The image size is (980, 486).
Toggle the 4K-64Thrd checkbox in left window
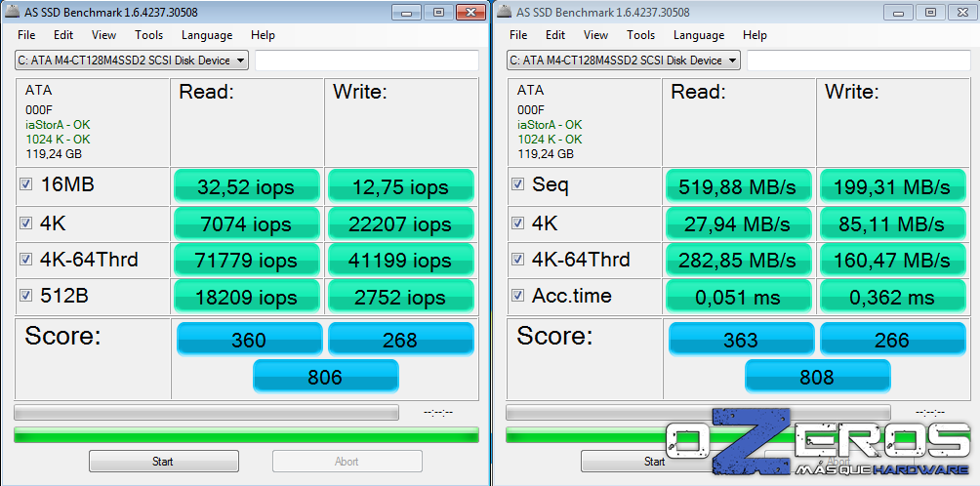(25, 260)
